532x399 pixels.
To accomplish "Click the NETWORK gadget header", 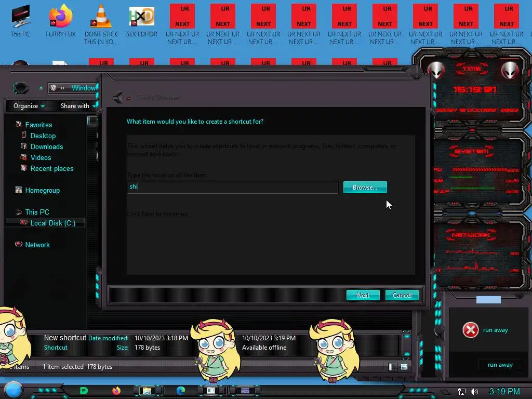I will pos(471,235).
